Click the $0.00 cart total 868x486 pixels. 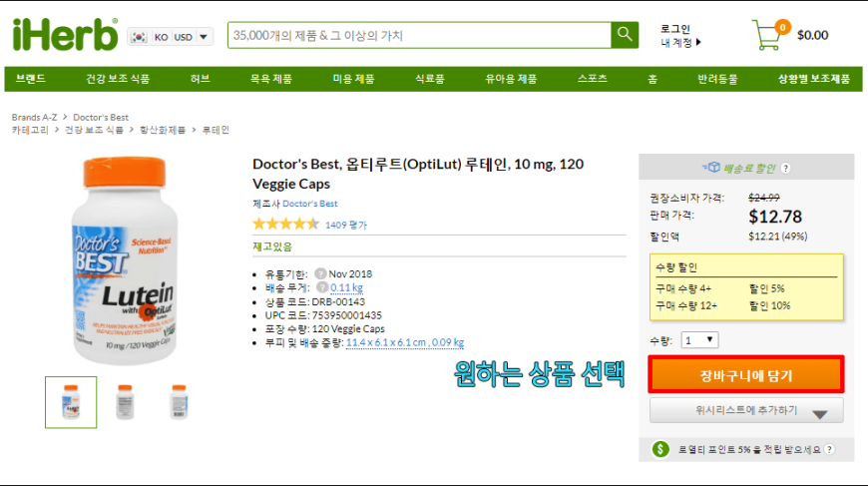click(813, 35)
